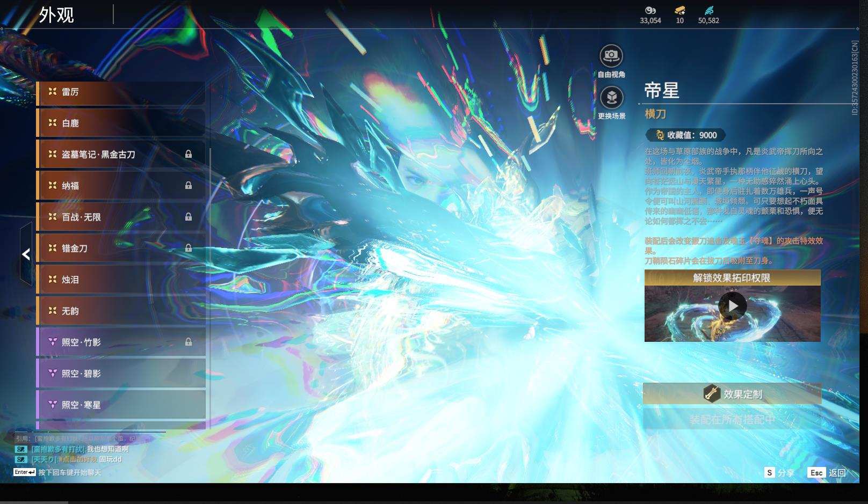Choose 盗墓笔记·黑金古刀 skin
The image size is (868, 504).
tap(121, 155)
